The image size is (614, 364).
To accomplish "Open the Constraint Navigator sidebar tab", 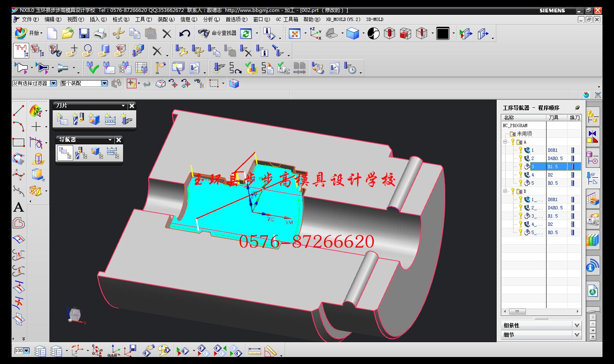I will click(x=593, y=137).
